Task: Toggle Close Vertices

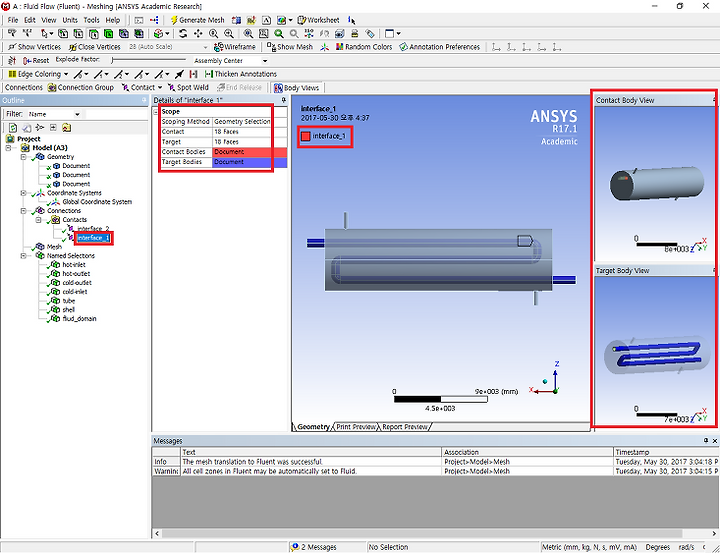Action: (95, 47)
